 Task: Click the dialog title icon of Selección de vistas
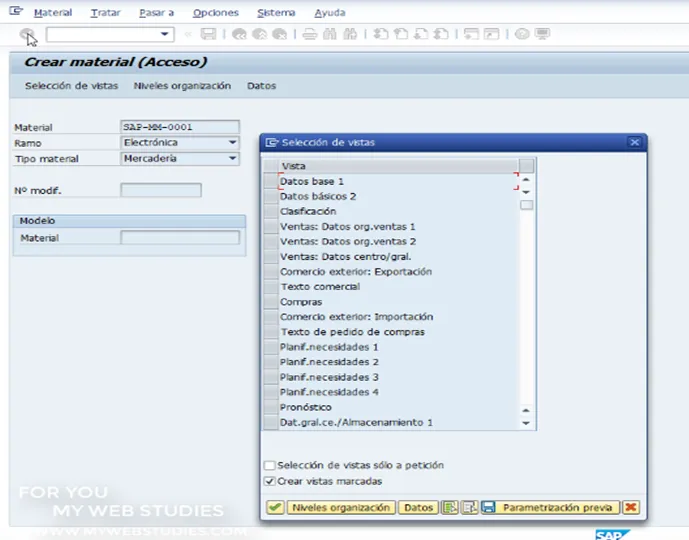point(272,142)
